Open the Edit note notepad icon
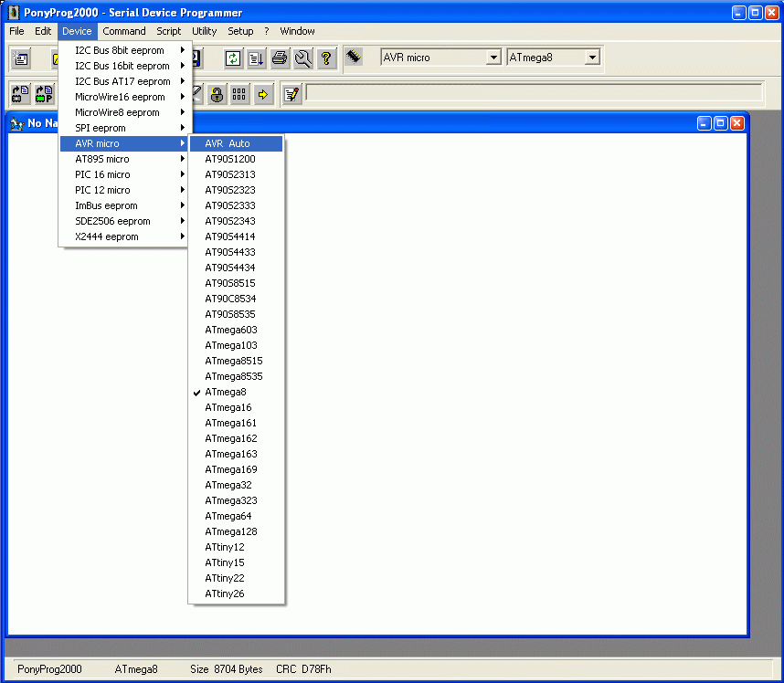Screen dimensions: 784x683 [291, 94]
